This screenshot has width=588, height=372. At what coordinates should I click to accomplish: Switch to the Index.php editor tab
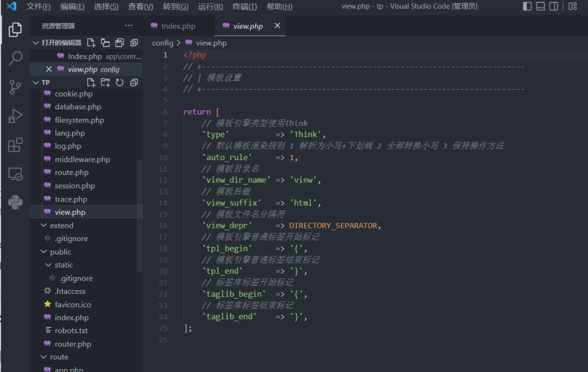pyautogui.click(x=178, y=26)
